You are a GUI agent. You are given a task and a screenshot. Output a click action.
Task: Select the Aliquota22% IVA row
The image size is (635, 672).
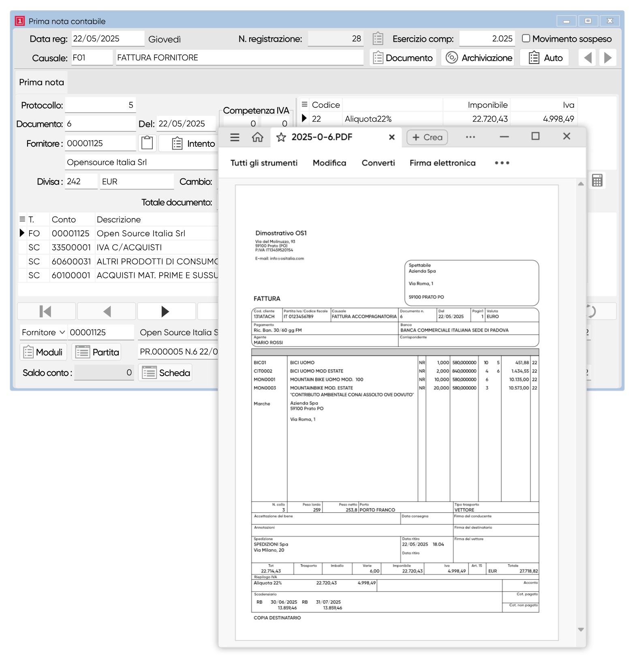coord(438,119)
